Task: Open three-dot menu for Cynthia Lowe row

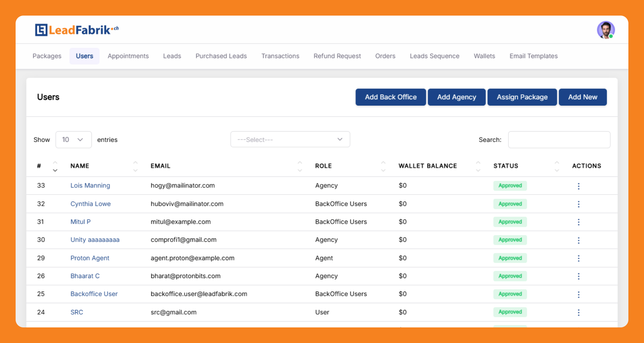Action: [578, 204]
